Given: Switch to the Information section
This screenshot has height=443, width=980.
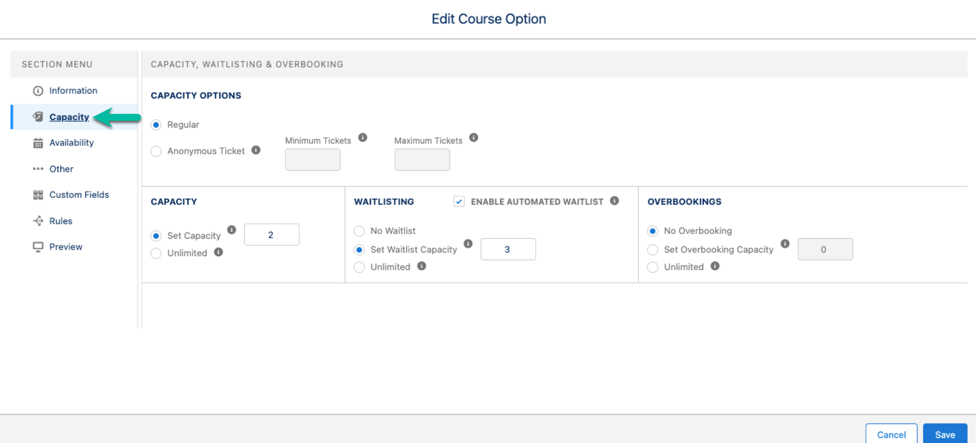Looking at the screenshot, I should pyautogui.click(x=73, y=90).
